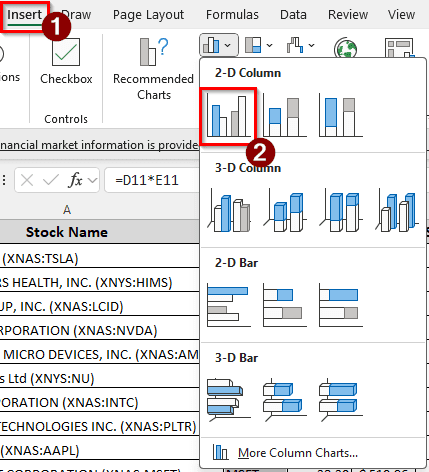Expand the fx function dropdown arrow

(92, 181)
